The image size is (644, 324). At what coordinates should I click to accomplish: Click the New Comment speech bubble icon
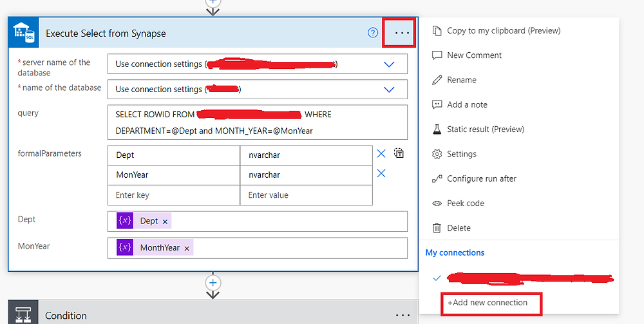pyautogui.click(x=437, y=55)
